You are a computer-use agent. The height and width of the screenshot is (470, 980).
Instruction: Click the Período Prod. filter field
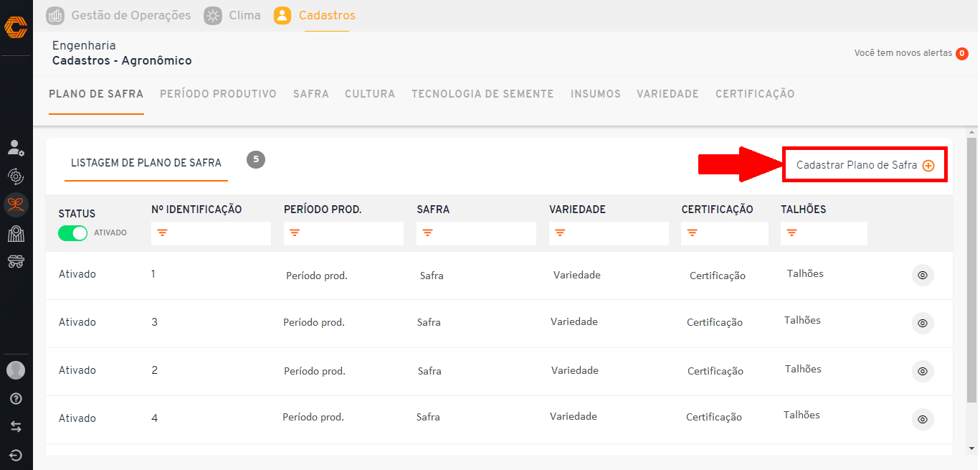[x=343, y=233]
